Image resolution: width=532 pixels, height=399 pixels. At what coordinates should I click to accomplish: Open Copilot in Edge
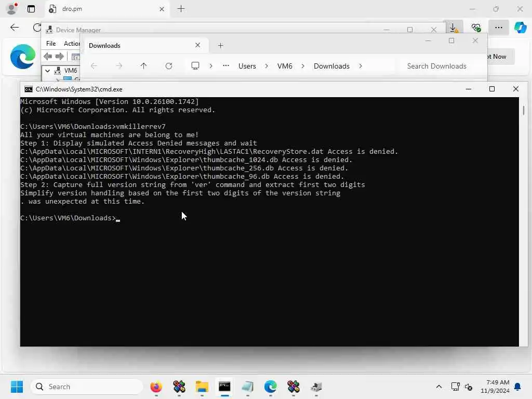520,28
